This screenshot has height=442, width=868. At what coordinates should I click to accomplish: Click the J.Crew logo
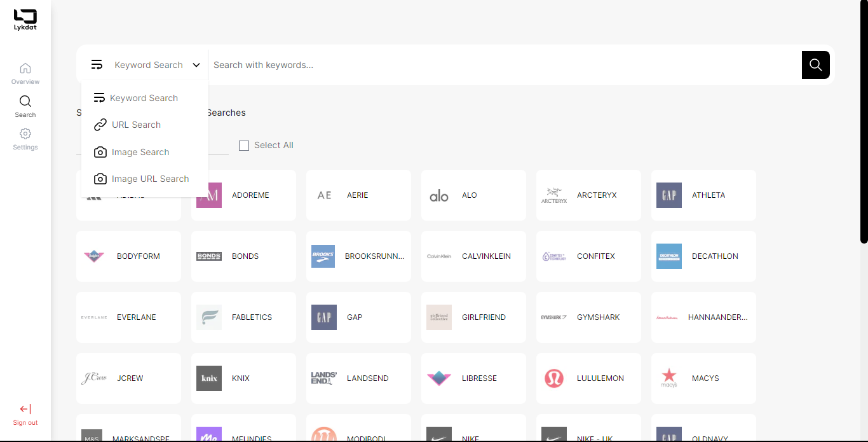point(94,378)
